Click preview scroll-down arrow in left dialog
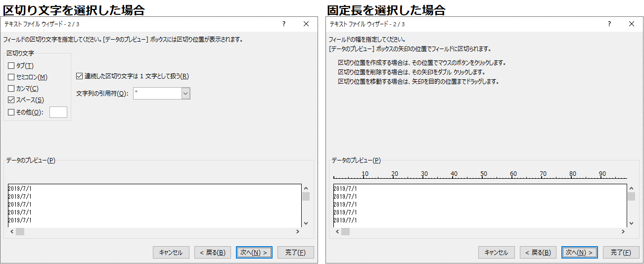Image resolution: width=644 pixels, height=264 pixels. pos(306,223)
